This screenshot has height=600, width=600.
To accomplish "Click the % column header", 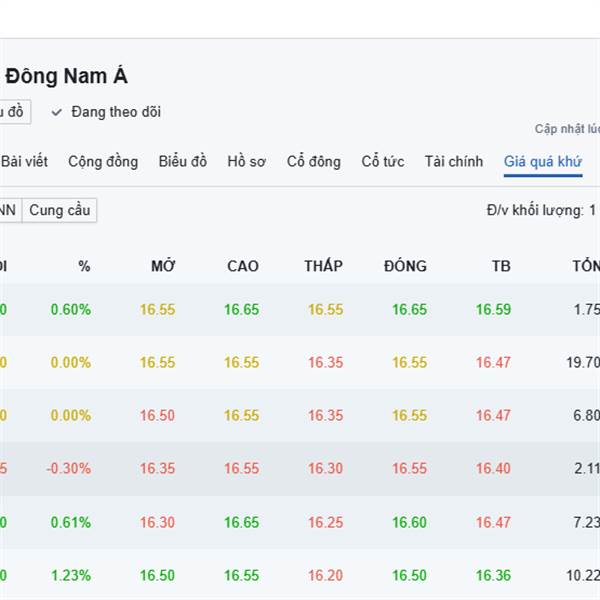I will coord(84,266).
